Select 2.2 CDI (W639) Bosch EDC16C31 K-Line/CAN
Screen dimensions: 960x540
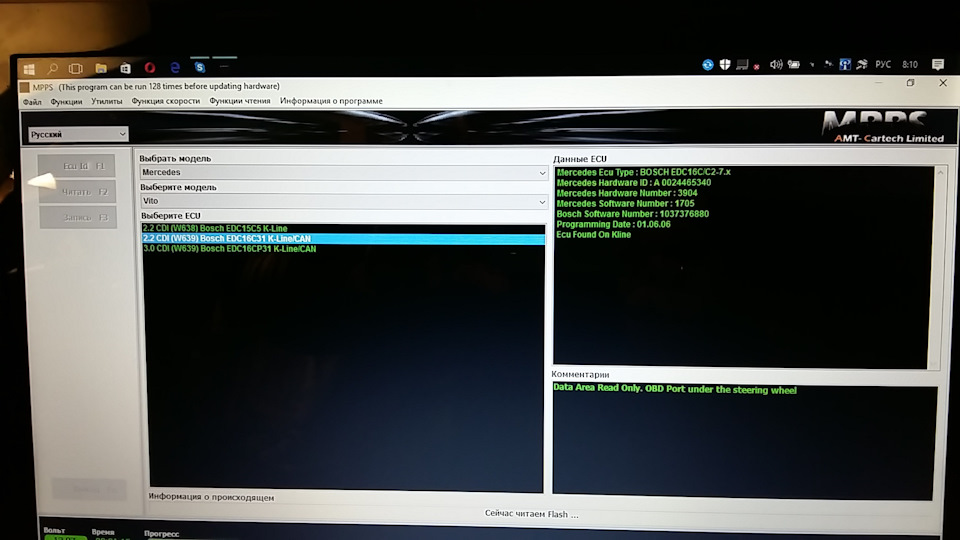pos(343,239)
